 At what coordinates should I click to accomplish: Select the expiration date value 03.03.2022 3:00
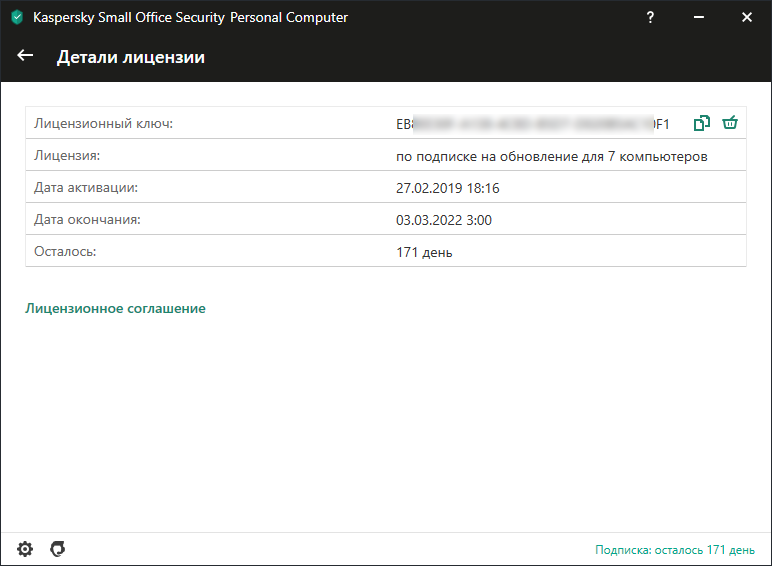click(444, 220)
